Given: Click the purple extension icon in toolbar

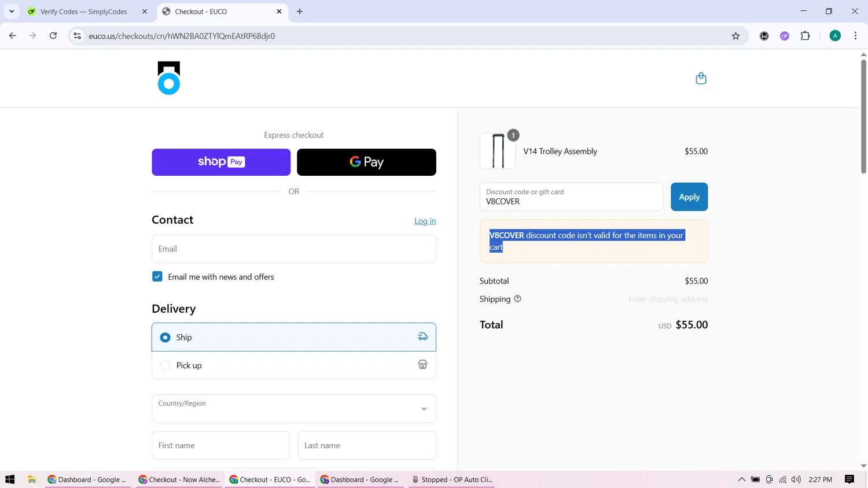Looking at the screenshot, I should 785,36.
